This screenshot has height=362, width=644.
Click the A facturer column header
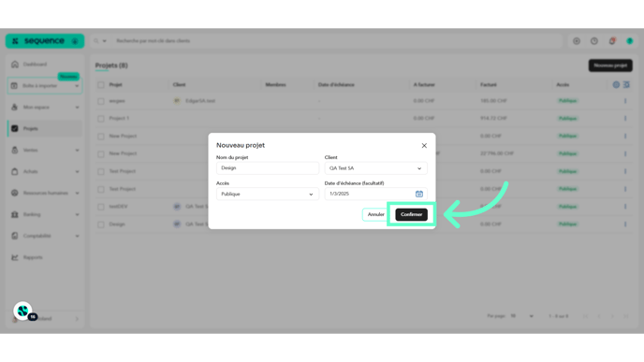click(424, 84)
